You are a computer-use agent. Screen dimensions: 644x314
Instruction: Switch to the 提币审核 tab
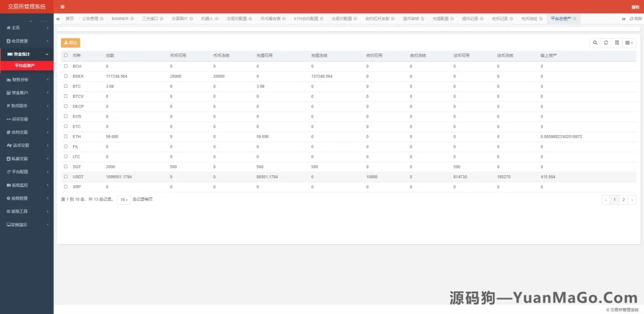click(411, 19)
